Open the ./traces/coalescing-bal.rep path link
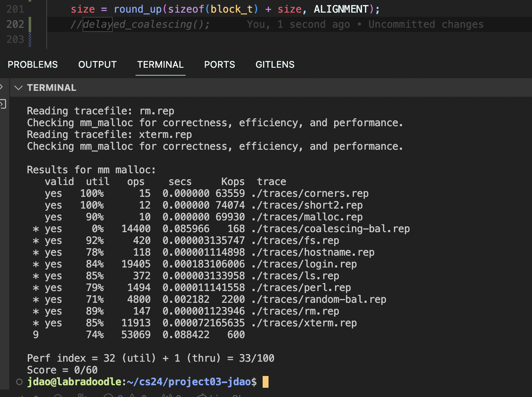The image size is (532, 397). [330, 229]
